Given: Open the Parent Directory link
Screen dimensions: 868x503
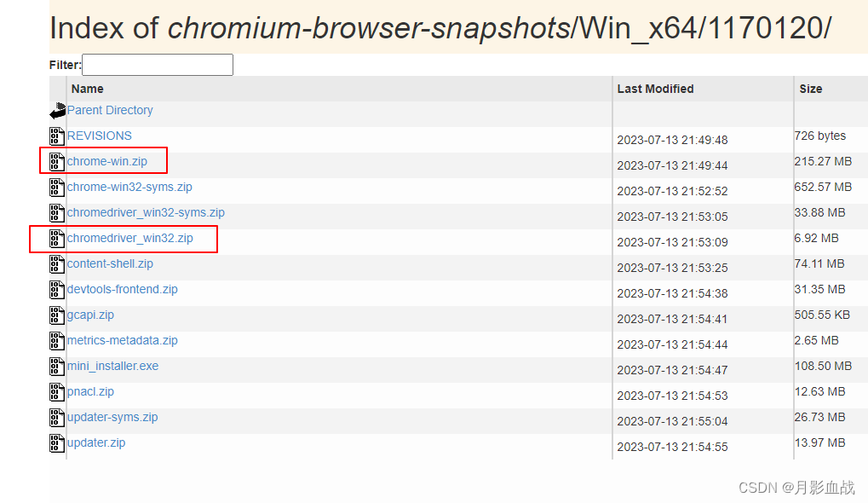Looking at the screenshot, I should [110, 110].
